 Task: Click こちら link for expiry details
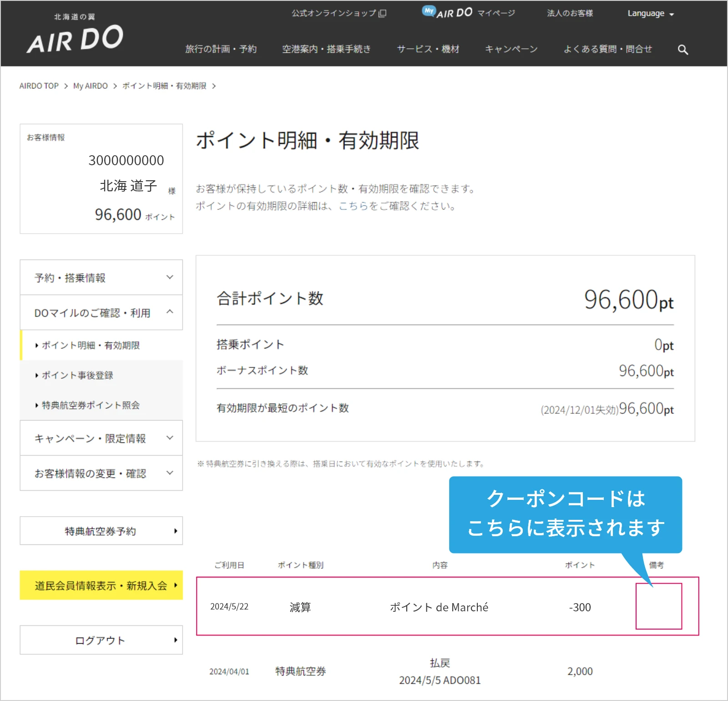coord(353,206)
